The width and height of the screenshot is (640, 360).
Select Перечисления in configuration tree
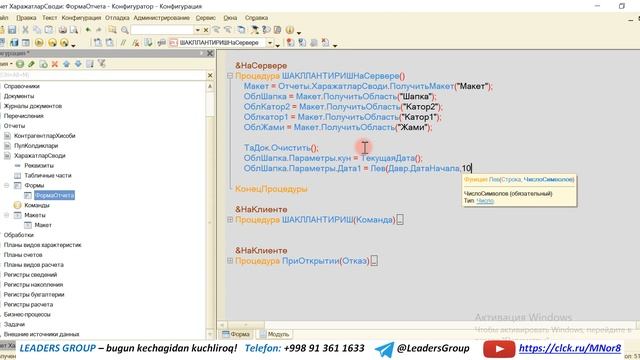tap(23, 116)
